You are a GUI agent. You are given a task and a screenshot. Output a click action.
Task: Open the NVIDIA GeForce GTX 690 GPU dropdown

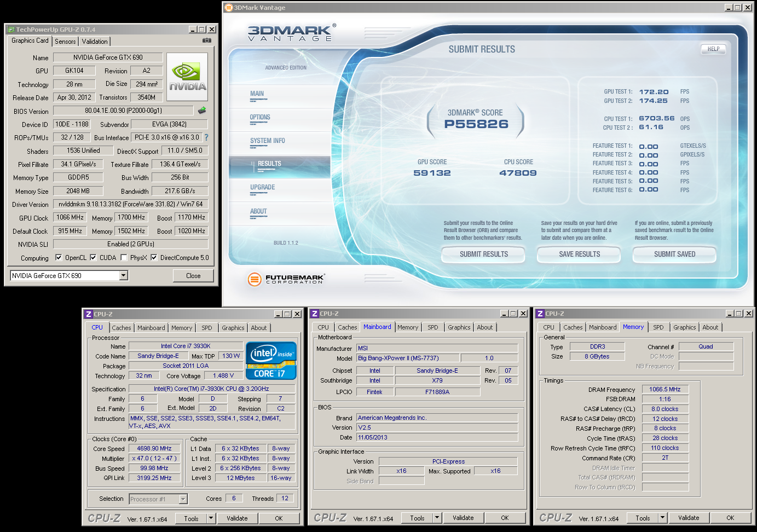(124, 275)
